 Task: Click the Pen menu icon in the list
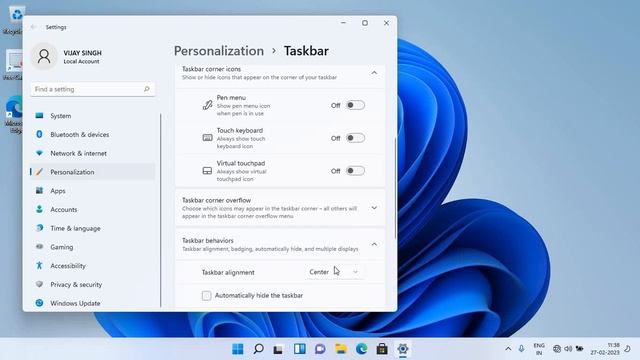pyautogui.click(x=207, y=105)
